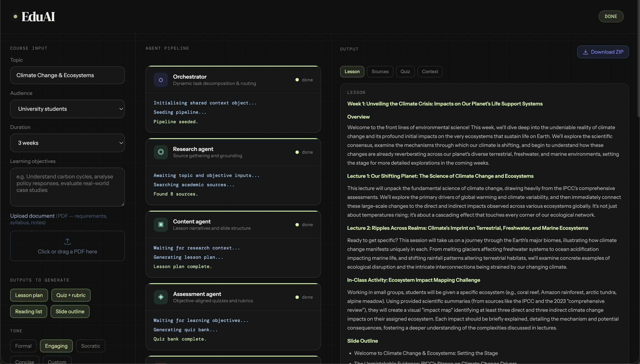The height and width of the screenshot is (364, 640).
Task: Click the Orchestrator hexagon icon
Action: pos(161,80)
